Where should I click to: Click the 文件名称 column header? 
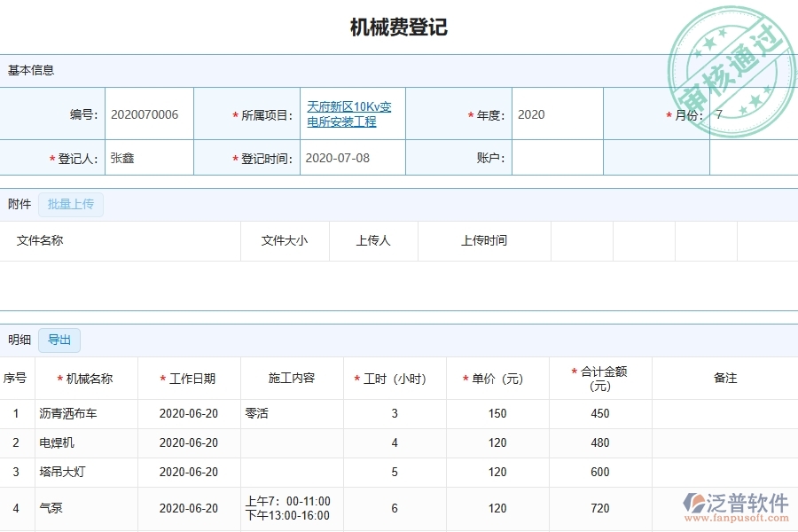(40, 240)
